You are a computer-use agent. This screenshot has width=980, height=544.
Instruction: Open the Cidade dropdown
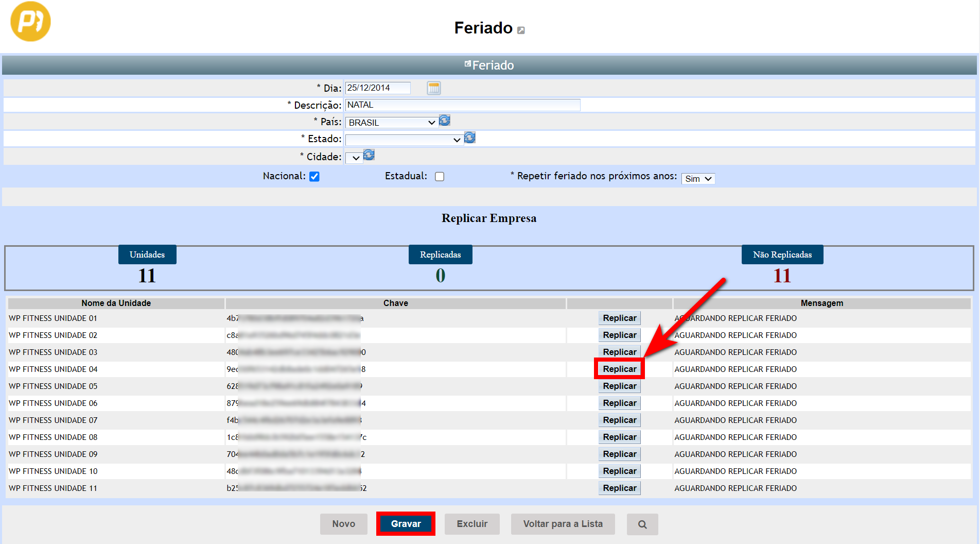pos(354,158)
